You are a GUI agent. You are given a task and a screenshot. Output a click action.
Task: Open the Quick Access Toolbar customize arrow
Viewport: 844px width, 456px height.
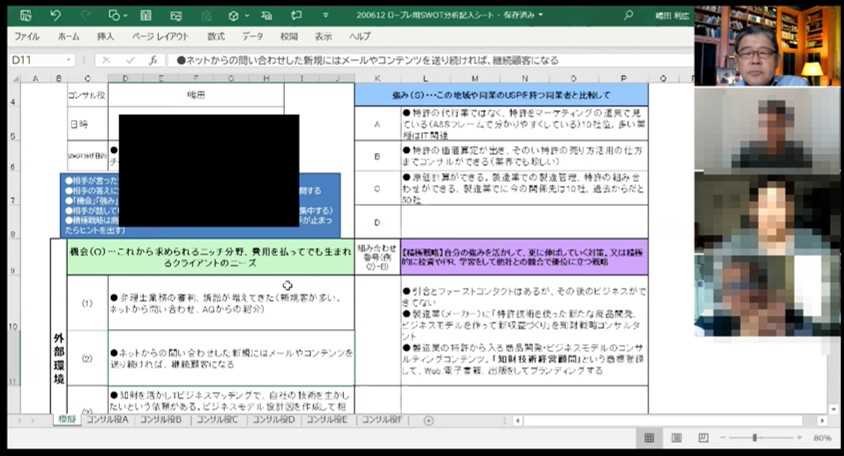(325, 15)
